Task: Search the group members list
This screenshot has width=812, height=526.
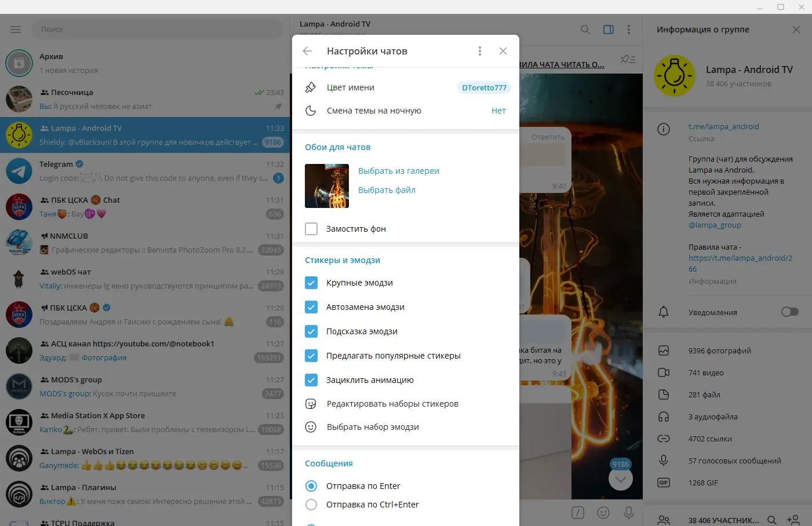Action: point(772,520)
